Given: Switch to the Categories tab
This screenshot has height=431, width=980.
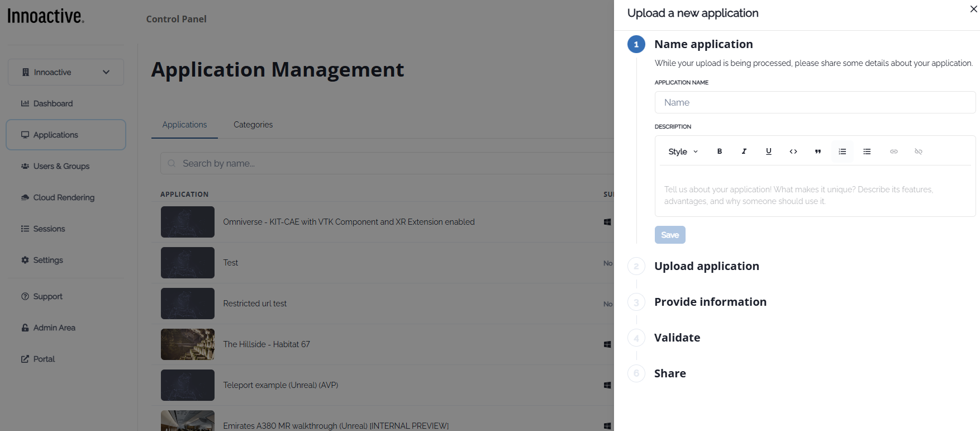Looking at the screenshot, I should pyautogui.click(x=253, y=125).
